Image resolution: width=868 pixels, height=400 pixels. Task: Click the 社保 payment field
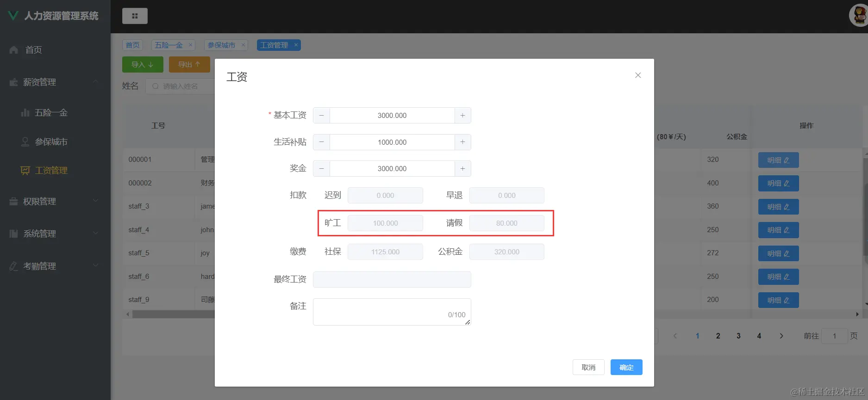pos(385,252)
